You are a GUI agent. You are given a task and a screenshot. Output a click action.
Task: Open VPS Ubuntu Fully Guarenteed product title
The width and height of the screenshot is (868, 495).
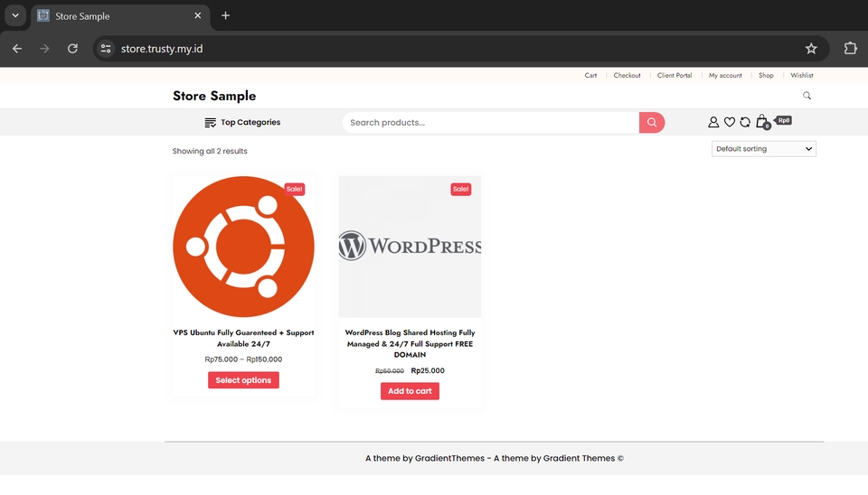tap(243, 338)
